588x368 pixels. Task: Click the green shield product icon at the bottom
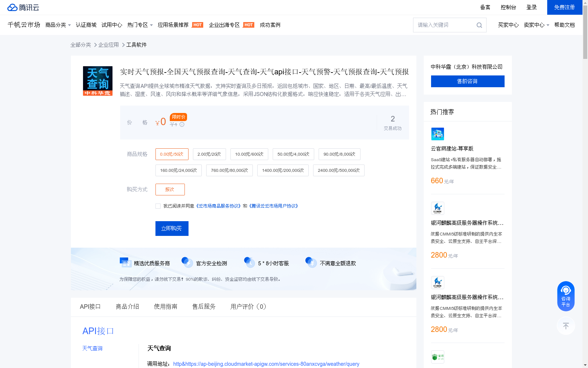(438, 357)
